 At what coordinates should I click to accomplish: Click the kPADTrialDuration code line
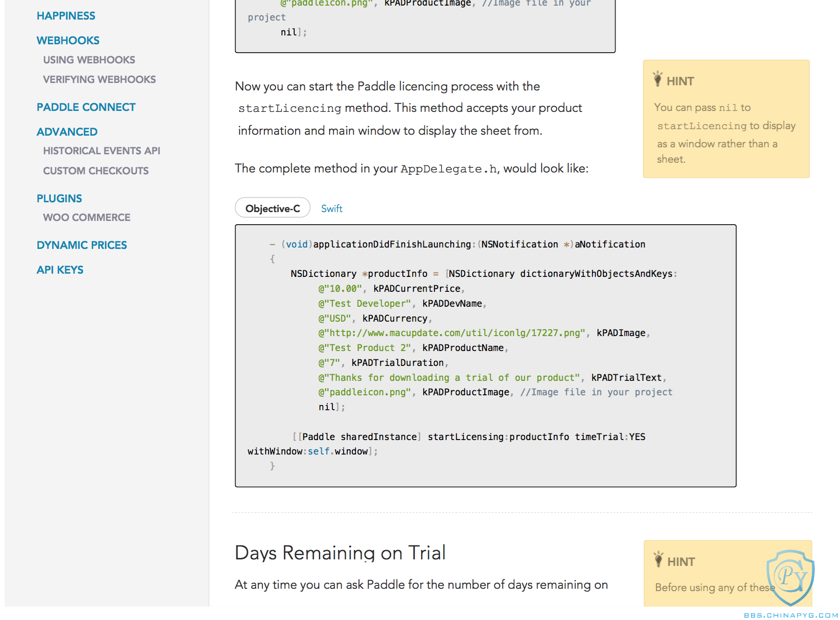pos(383,363)
